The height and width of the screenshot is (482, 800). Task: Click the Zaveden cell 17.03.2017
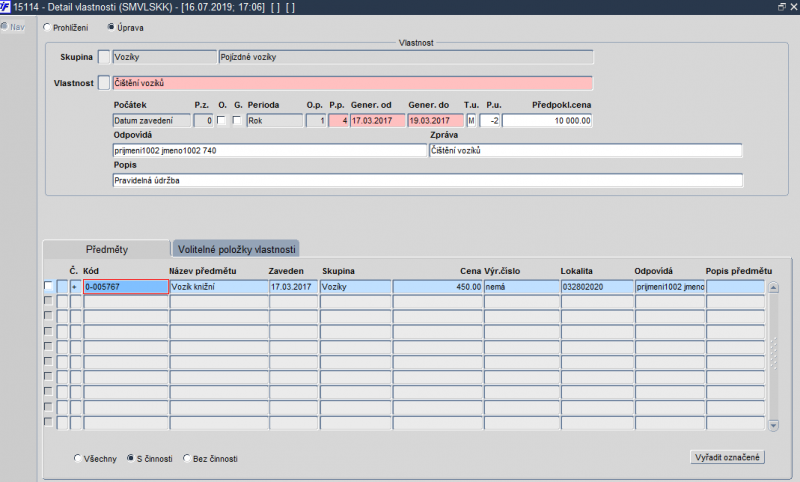293,287
